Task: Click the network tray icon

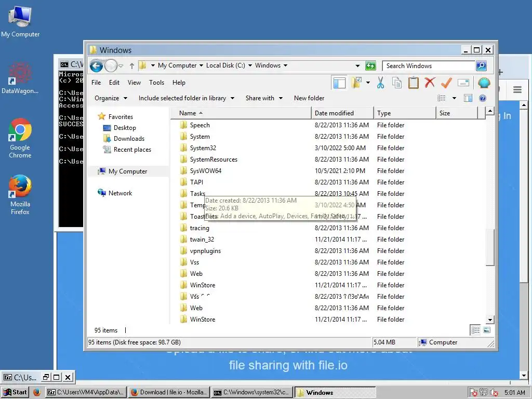Action: tap(484, 393)
